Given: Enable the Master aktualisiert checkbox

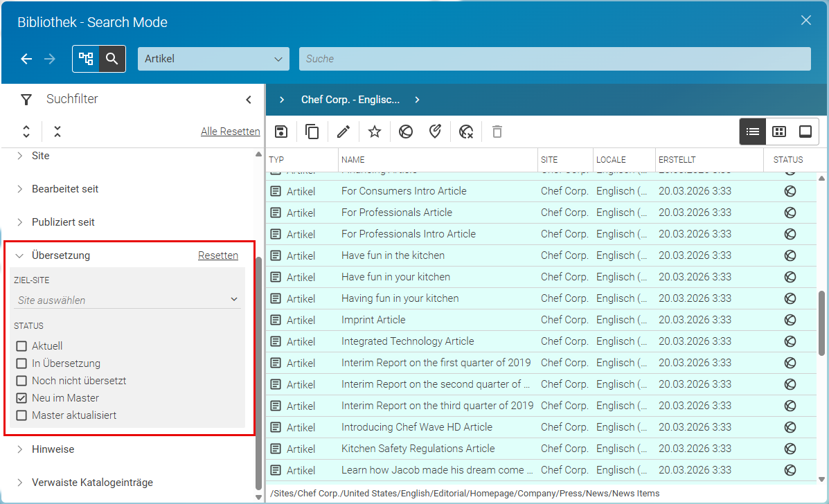Looking at the screenshot, I should [21, 415].
